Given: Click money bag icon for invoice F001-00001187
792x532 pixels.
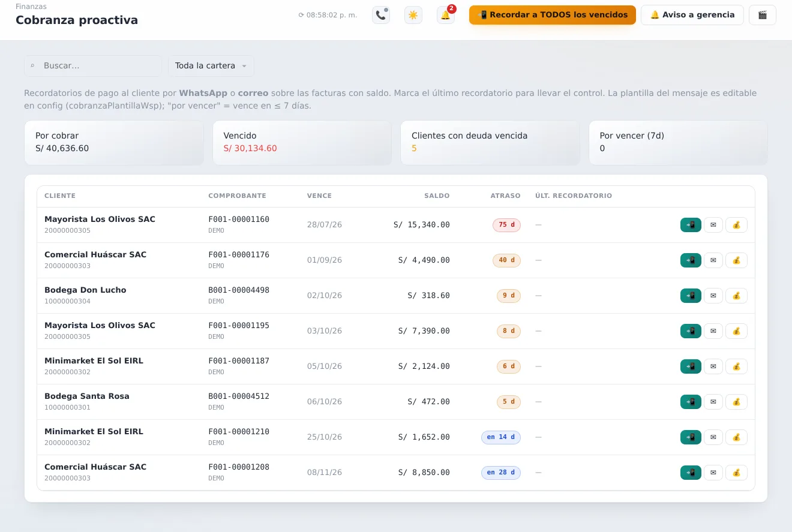Looking at the screenshot, I should point(736,366).
